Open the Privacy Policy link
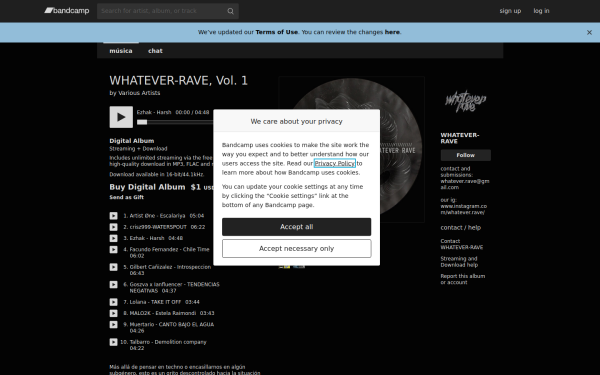600x375 pixels. (x=335, y=163)
